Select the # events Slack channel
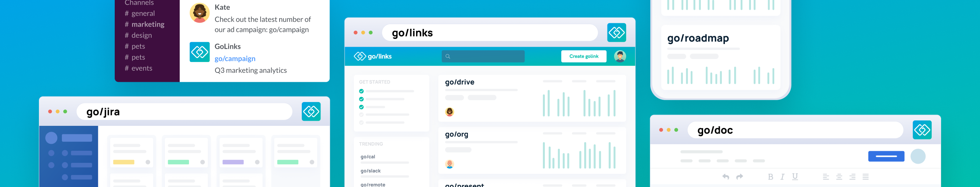Viewport: 980px width, 187px height. pyautogui.click(x=138, y=69)
